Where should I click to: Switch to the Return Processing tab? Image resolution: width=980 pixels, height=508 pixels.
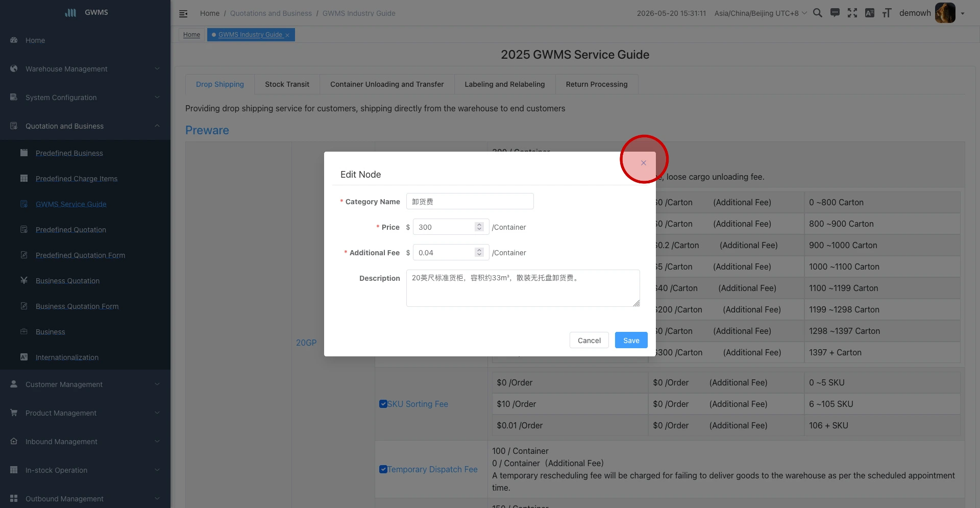pos(597,84)
